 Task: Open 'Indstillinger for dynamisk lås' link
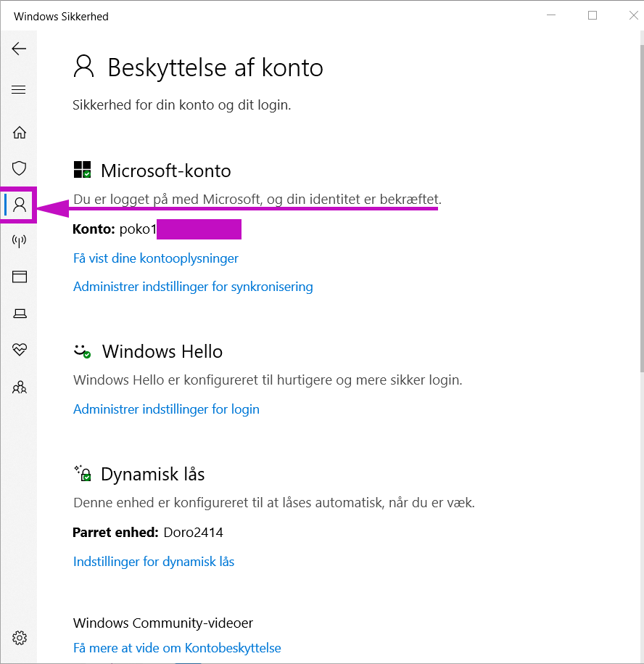tap(154, 562)
